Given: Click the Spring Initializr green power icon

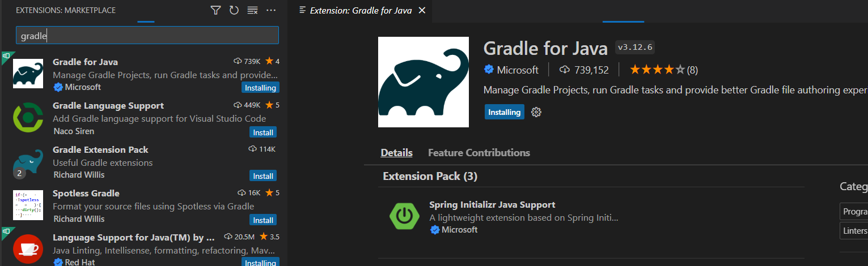Looking at the screenshot, I should (x=404, y=215).
